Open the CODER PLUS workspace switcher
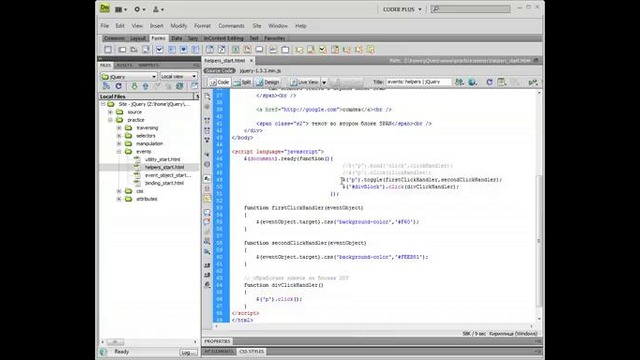The height and width of the screenshot is (360, 640). [402, 9]
